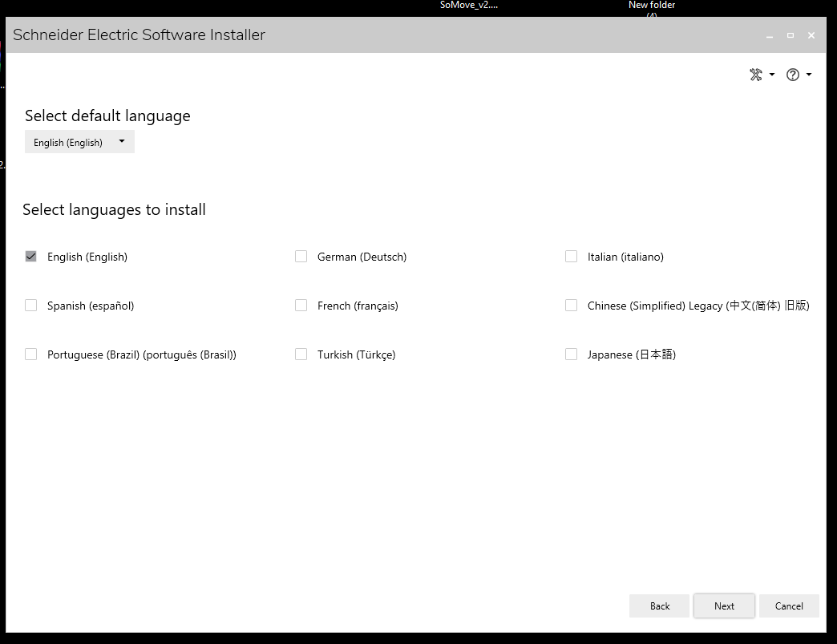Select the Spanish (español) checkbox

pyautogui.click(x=31, y=306)
